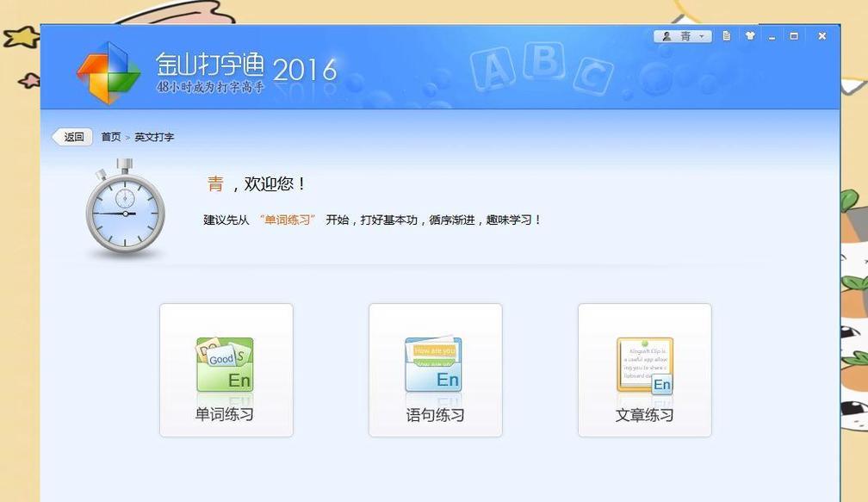Click the yellow notepad En article icon
868x502 pixels.
pyautogui.click(x=645, y=365)
